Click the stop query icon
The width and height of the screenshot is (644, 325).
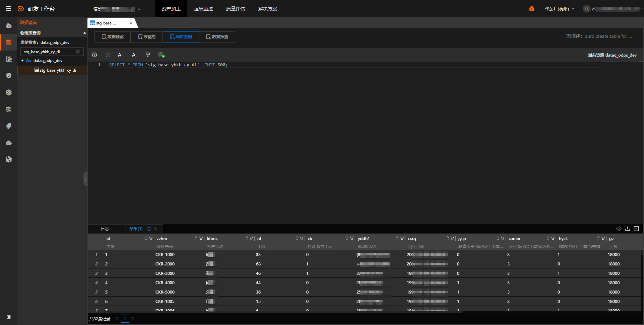coord(108,55)
